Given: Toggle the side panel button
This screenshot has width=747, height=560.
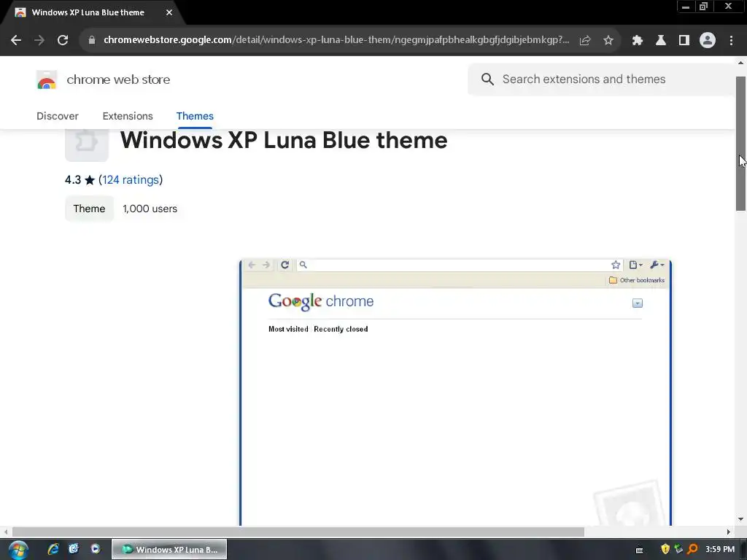Looking at the screenshot, I should [684, 41].
